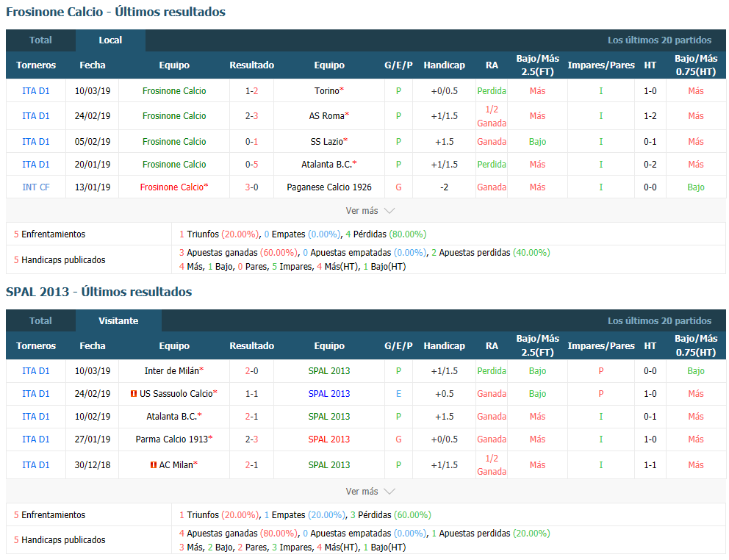Click the 2-3 result against AS Roma

pyautogui.click(x=251, y=116)
